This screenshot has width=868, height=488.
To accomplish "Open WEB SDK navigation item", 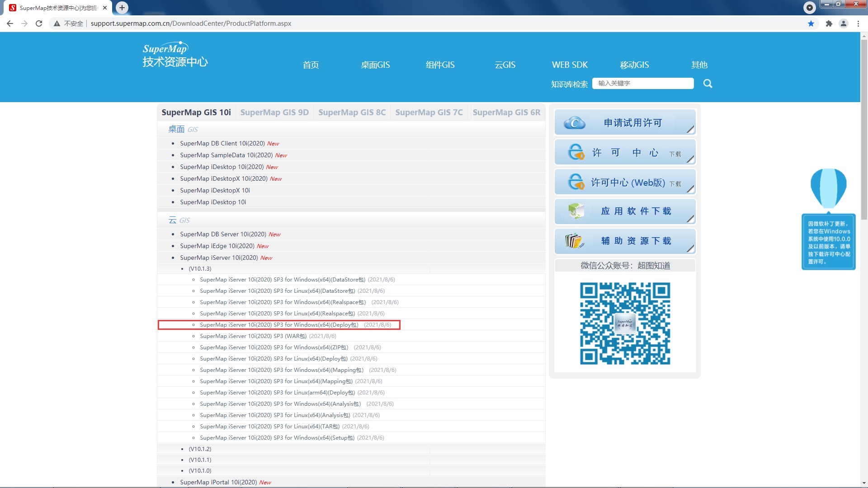I will click(x=570, y=65).
